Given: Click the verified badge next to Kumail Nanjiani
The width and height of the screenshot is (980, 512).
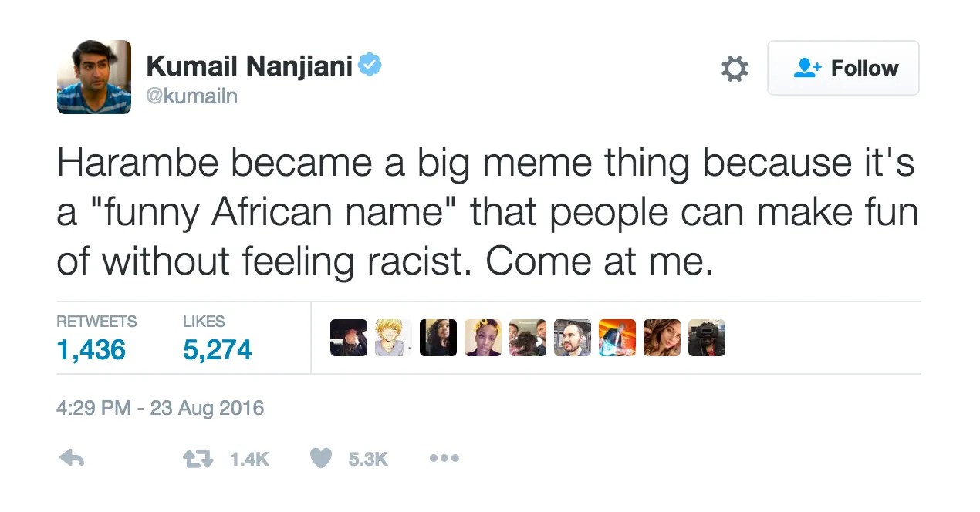Looking at the screenshot, I should (370, 65).
